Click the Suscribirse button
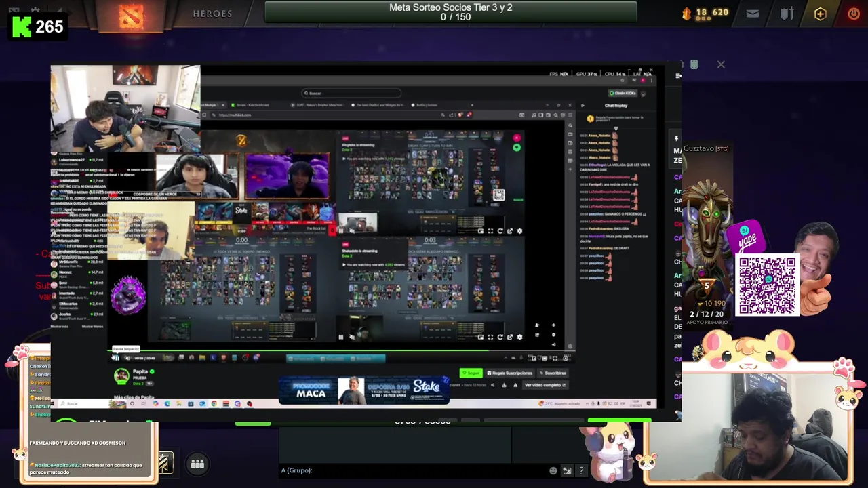868x488 pixels. [x=553, y=373]
